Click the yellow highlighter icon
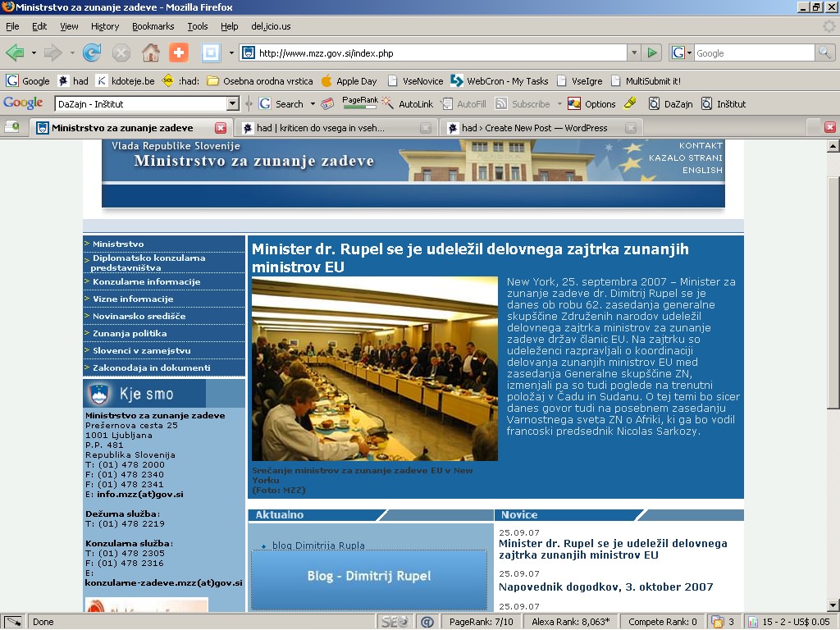The height and width of the screenshot is (630, 840). coord(631,103)
